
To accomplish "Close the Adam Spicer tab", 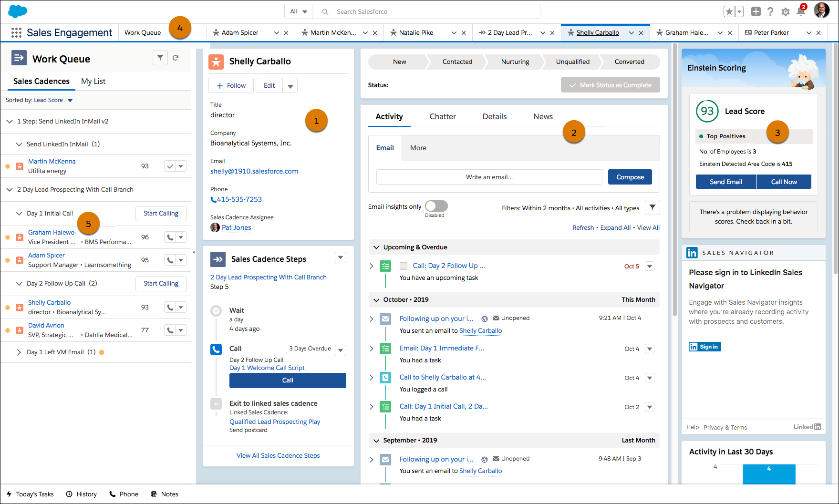I will tap(286, 33).
